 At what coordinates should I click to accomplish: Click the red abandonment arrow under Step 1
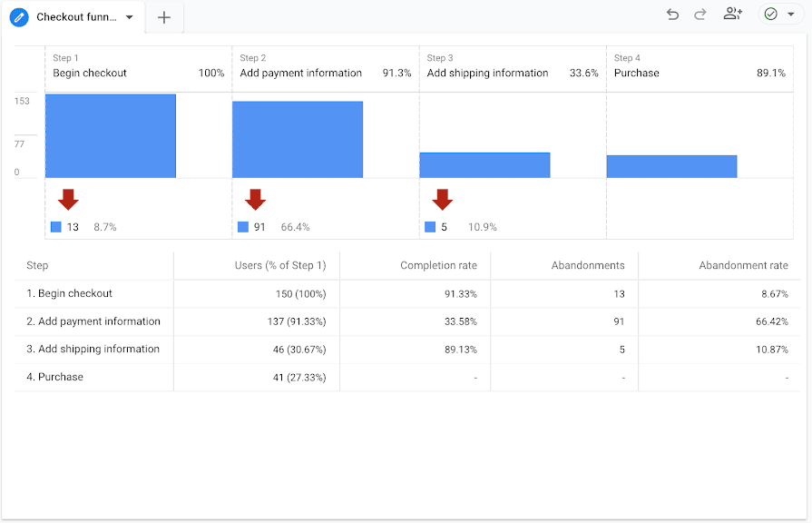coord(68,200)
